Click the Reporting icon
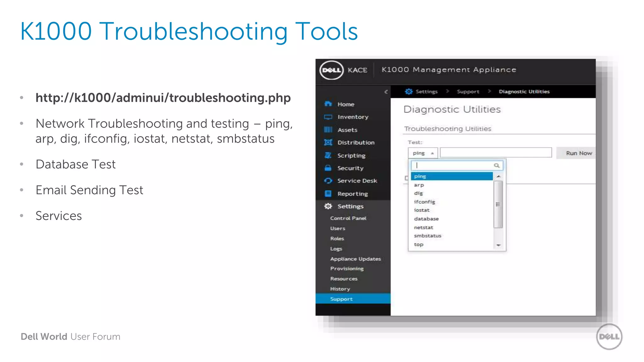The height and width of the screenshot is (362, 644). 328,194
